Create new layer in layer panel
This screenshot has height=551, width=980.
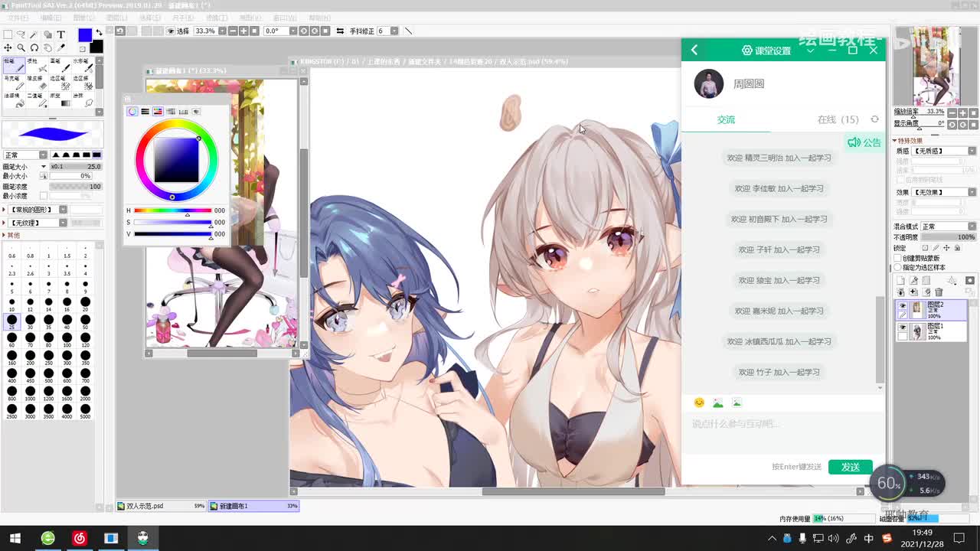[x=900, y=281]
